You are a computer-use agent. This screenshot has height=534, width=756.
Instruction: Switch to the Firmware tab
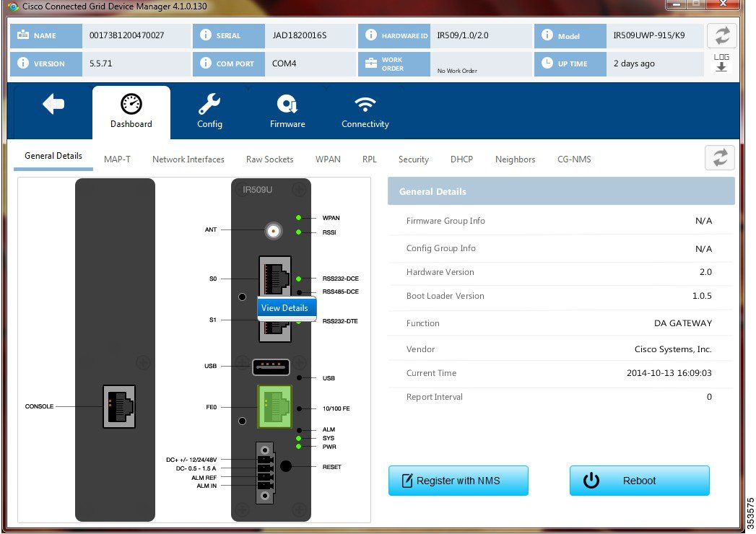click(287, 112)
